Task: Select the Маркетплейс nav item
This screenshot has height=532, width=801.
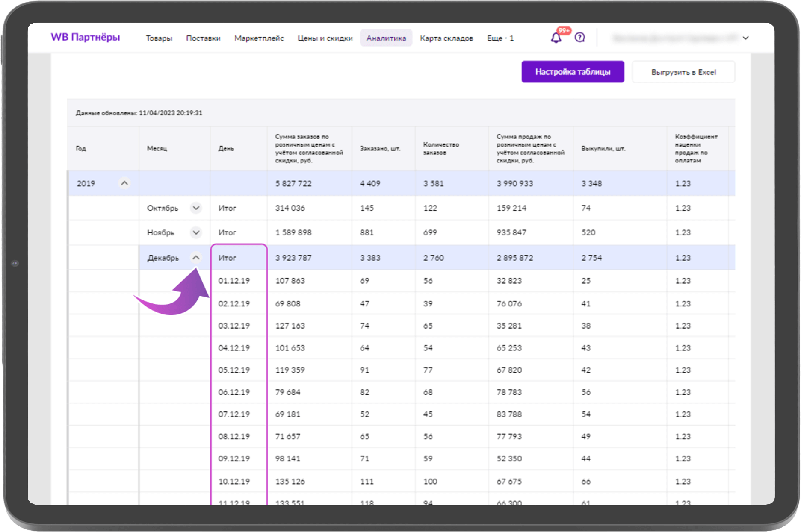Action: click(x=259, y=38)
